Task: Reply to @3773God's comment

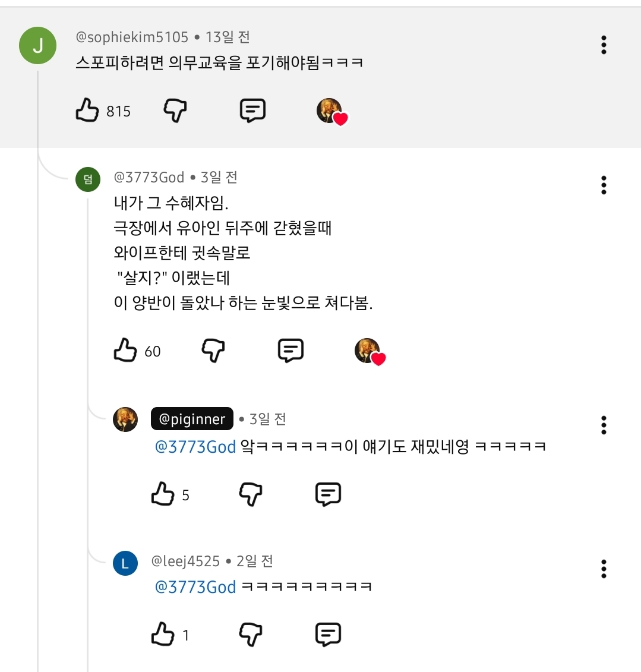Action: 290,351
